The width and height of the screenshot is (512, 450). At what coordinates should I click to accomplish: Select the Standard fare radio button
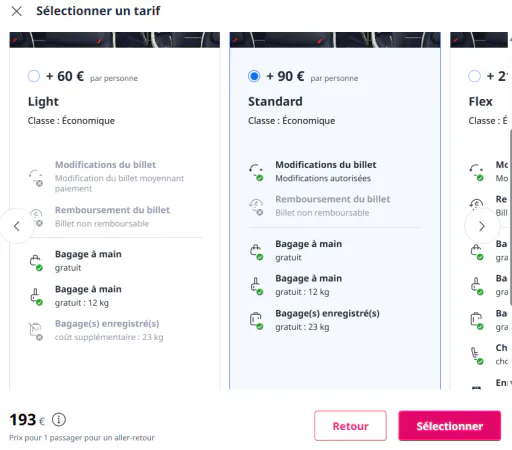tap(254, 76)
